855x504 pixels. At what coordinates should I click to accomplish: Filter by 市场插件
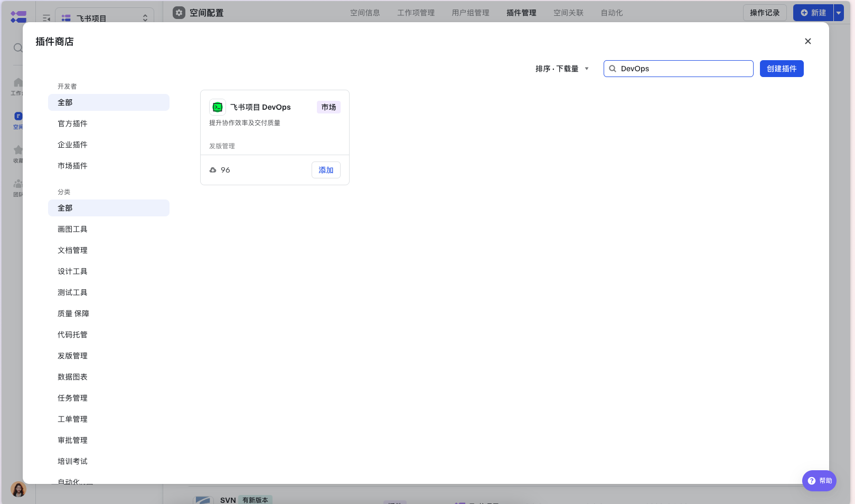click(x=109, y=166)
